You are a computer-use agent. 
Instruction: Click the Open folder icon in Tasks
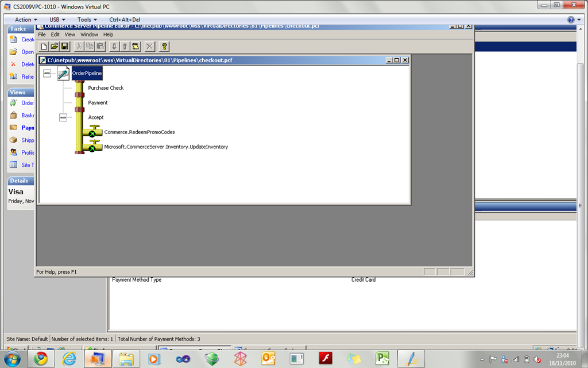point(13,52)
